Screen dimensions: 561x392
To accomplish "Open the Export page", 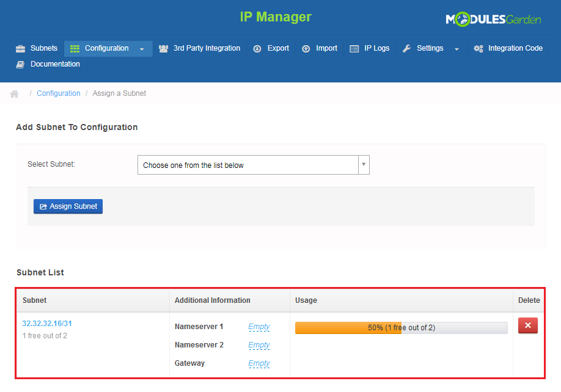I will coord(278,48).
